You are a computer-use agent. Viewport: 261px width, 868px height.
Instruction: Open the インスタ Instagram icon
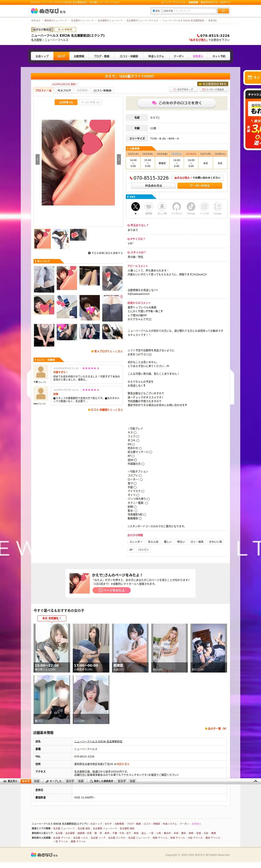204,206
